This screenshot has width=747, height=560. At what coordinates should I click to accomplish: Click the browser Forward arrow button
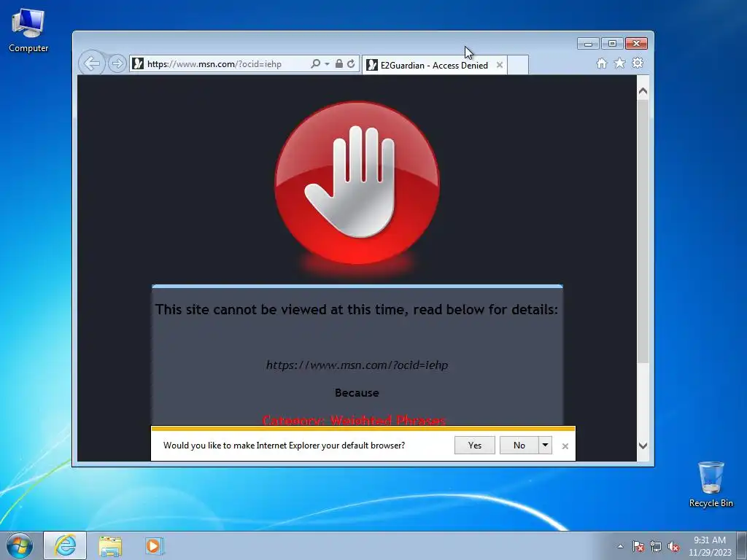point(117,63)
